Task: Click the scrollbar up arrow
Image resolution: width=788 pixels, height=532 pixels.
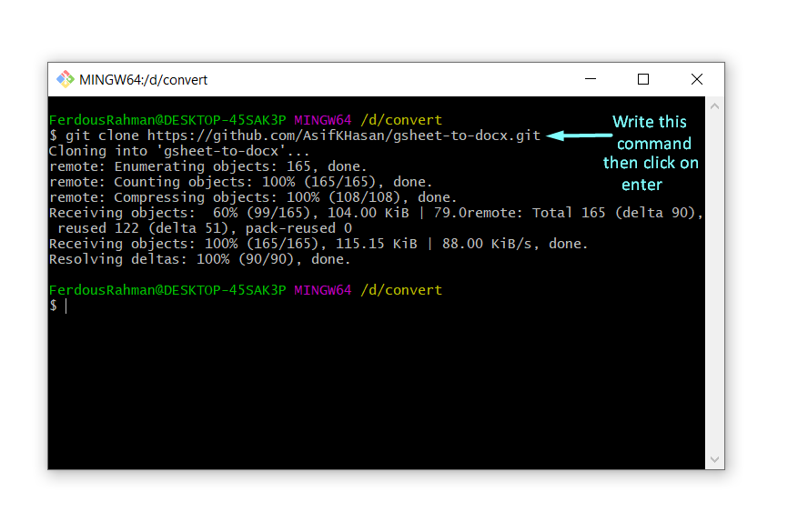Action: coord(714,106)
